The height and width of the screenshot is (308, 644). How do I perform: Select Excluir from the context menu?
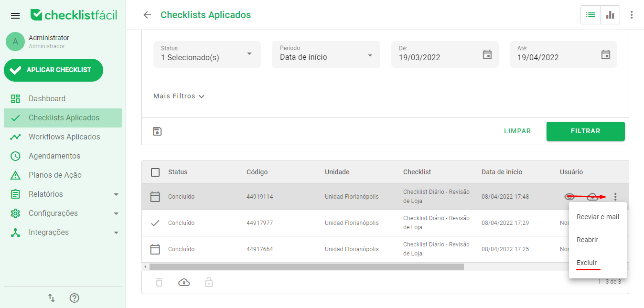coord(587,262)
